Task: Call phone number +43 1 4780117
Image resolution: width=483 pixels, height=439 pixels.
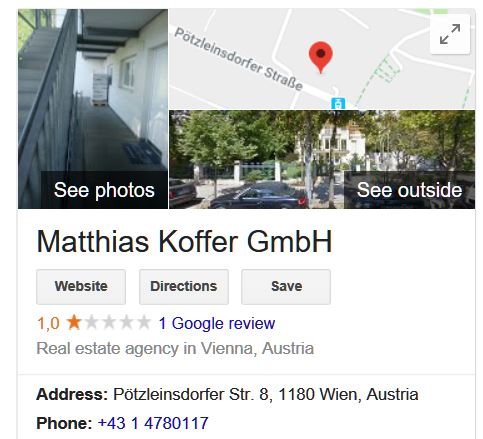Action: pyautogui.click(x=153, y=423)
